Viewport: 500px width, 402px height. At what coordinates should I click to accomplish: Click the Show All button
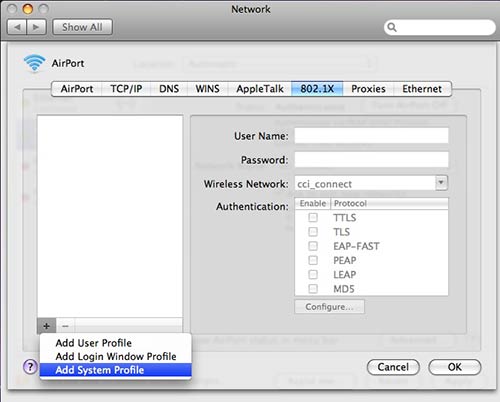tap(82, 27)
